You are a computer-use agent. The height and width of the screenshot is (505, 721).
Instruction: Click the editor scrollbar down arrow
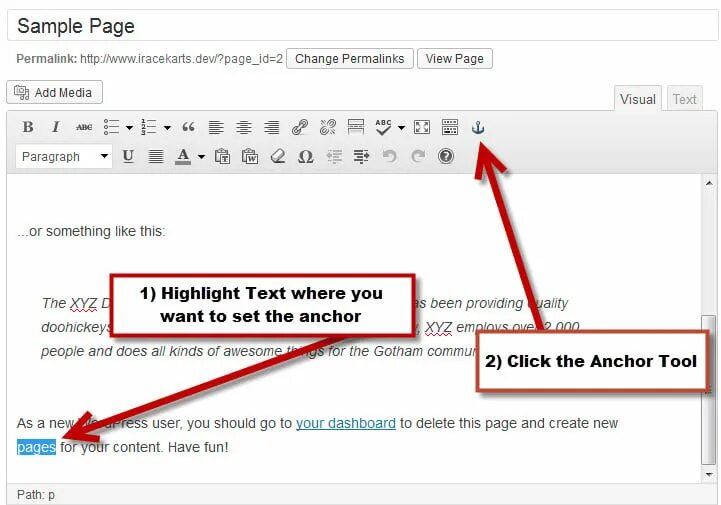[709, 474]
